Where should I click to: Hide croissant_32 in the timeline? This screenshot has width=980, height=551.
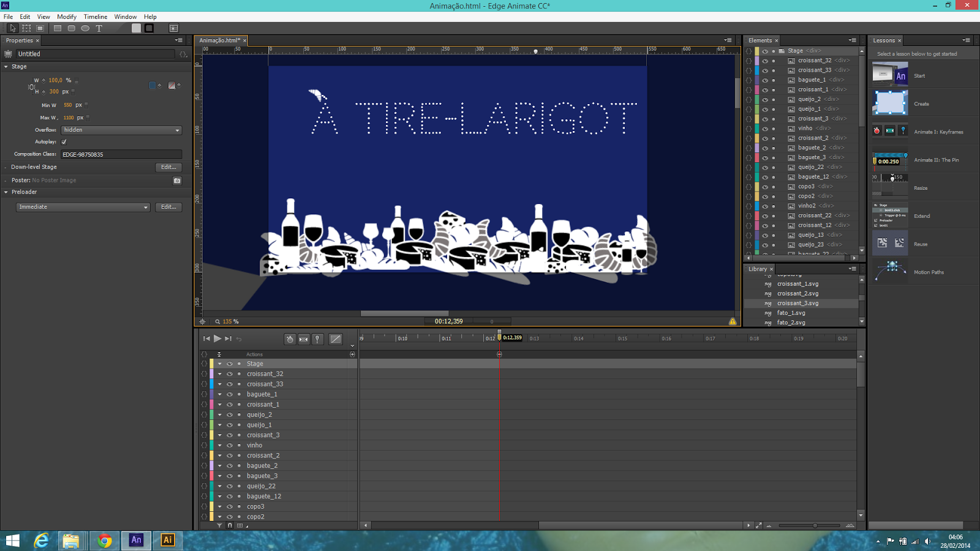click(230, 374)
